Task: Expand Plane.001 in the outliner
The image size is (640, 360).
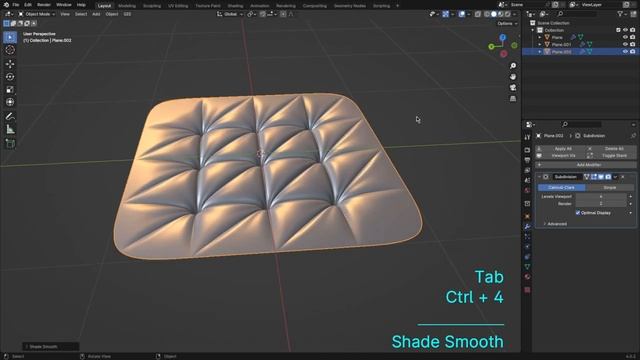Action: (x=540, y=44)
